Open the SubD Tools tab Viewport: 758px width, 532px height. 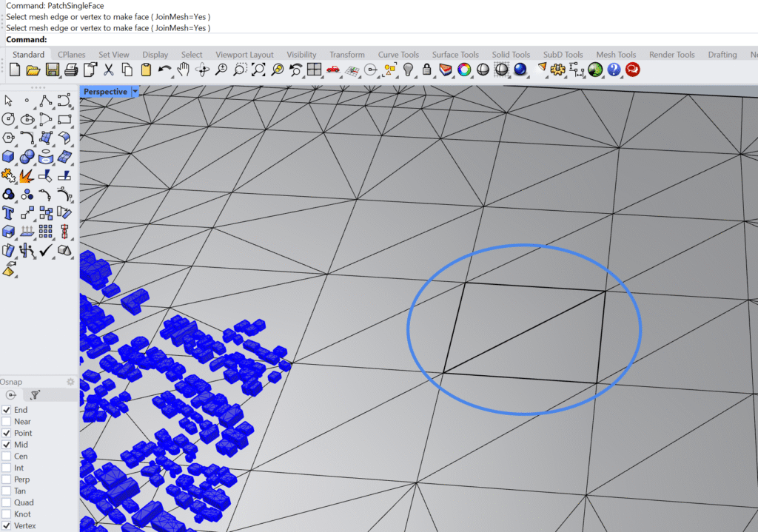[563, 54]
